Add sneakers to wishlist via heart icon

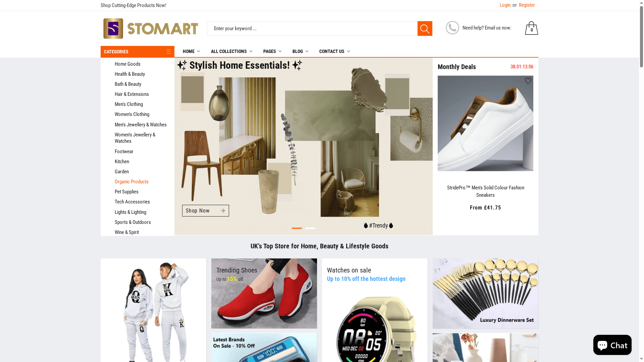pos(528,81)
